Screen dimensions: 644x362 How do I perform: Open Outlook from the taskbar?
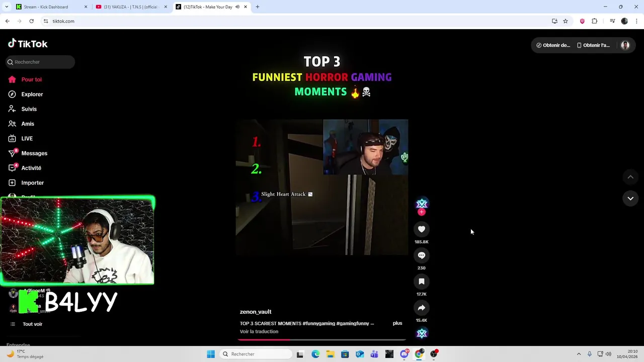pos(360,354)
